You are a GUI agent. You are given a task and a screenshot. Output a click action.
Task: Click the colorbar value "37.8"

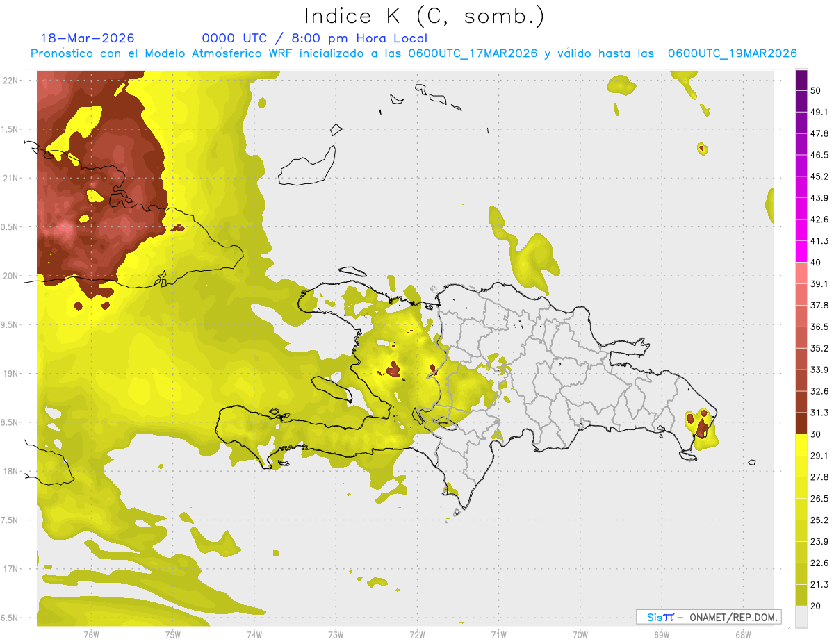(x=820, y=305)
